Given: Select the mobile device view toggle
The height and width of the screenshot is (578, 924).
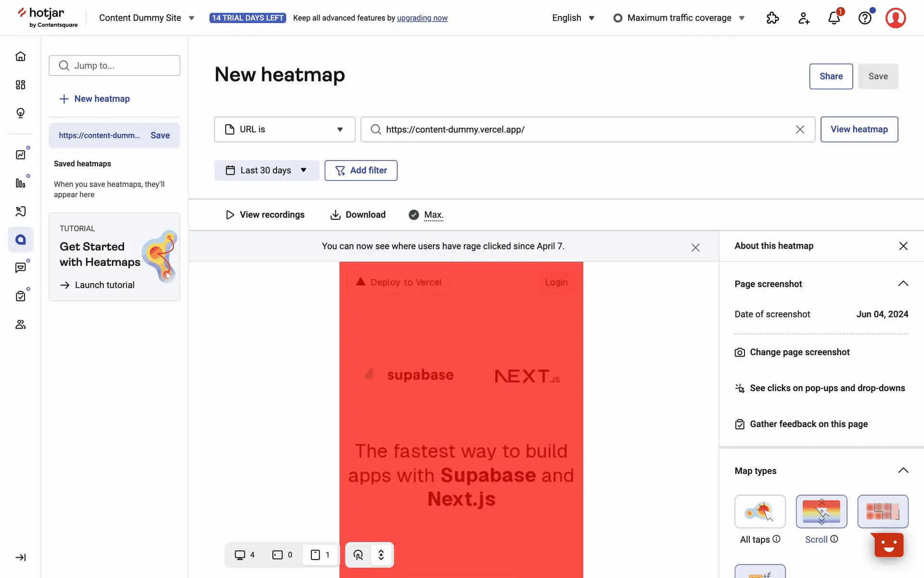Looking at the screenshot, I should [320, 555].
